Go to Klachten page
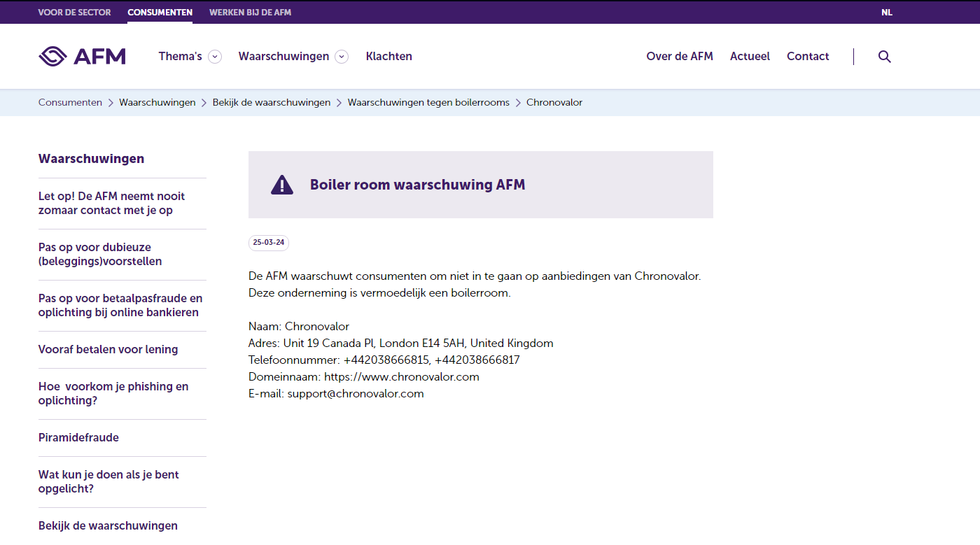Viewport: 980px width, 545px height. (x=389, y=57)
